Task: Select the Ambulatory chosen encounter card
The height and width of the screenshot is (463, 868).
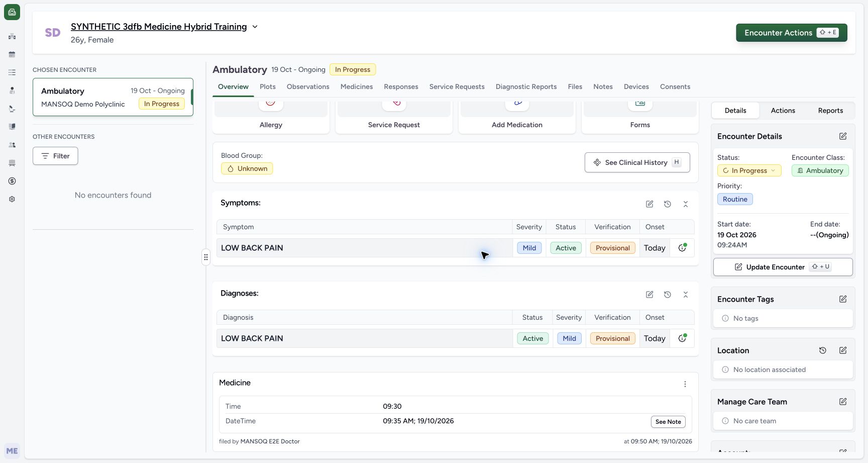Action: click(x=113, y=97)
